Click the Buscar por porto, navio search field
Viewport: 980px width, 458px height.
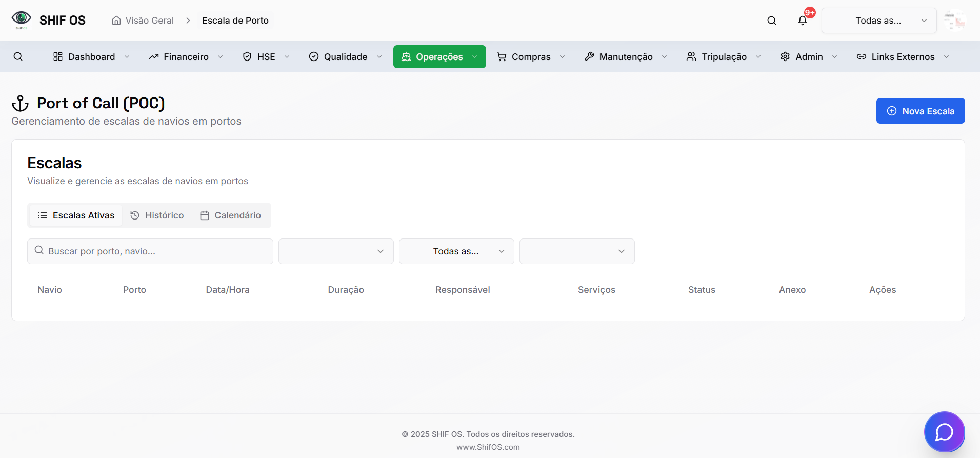click(x=154, y=251)
